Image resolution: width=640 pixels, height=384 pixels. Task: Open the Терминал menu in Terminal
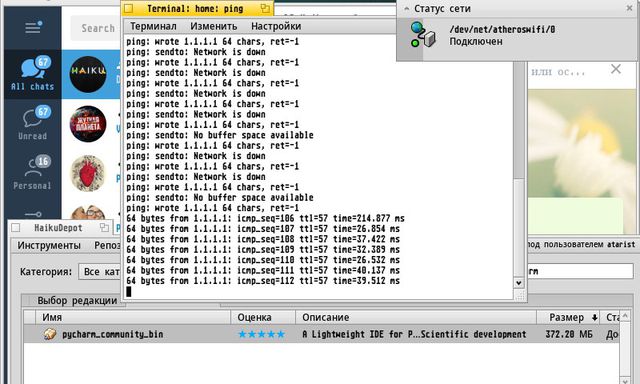153,26
